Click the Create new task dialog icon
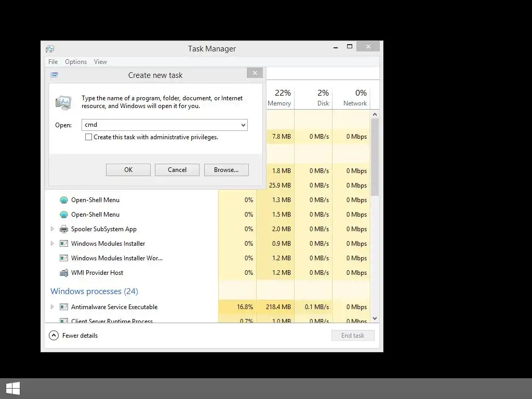 (54, 75)
